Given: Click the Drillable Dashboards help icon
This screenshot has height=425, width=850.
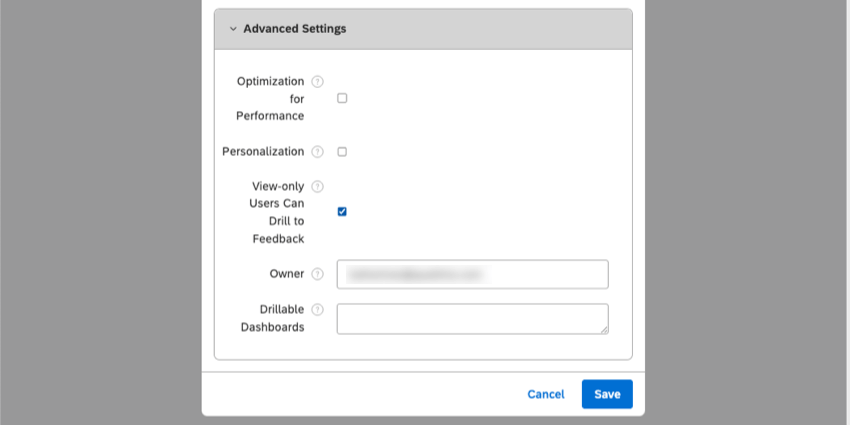Looking at the screenshot, I should coord(318,309).
